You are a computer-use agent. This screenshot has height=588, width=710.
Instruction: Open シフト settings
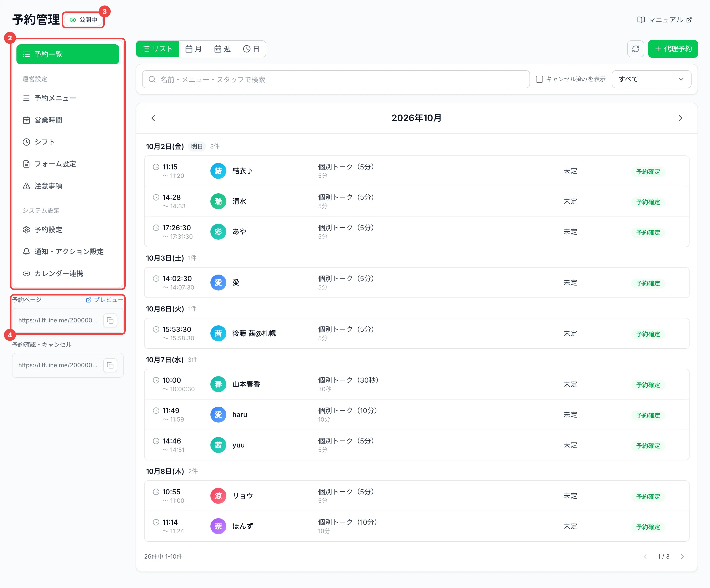click(68, 142)
